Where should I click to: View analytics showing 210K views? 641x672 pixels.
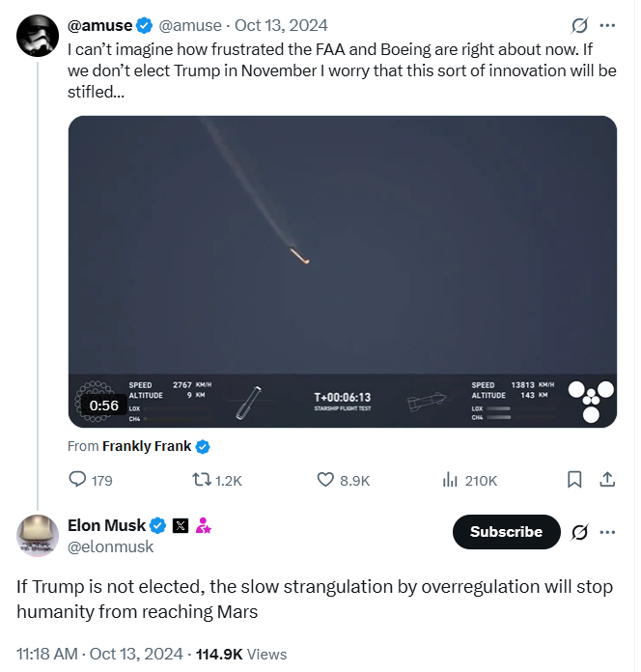449,480
